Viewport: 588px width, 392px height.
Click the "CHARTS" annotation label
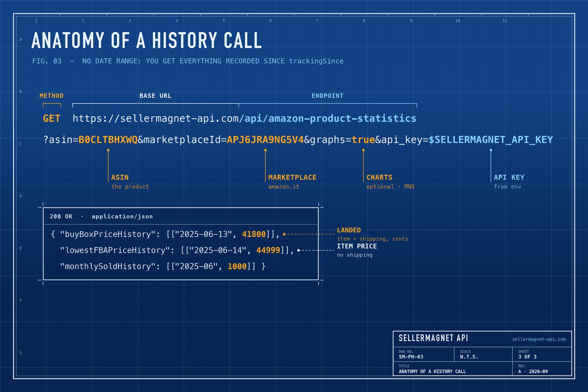pos(379,177)
